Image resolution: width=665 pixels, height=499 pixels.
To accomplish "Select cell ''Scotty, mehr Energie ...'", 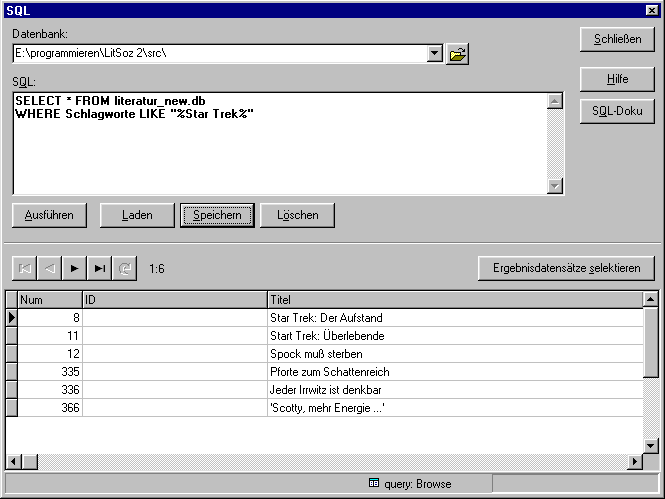I will tap(455, 408).
